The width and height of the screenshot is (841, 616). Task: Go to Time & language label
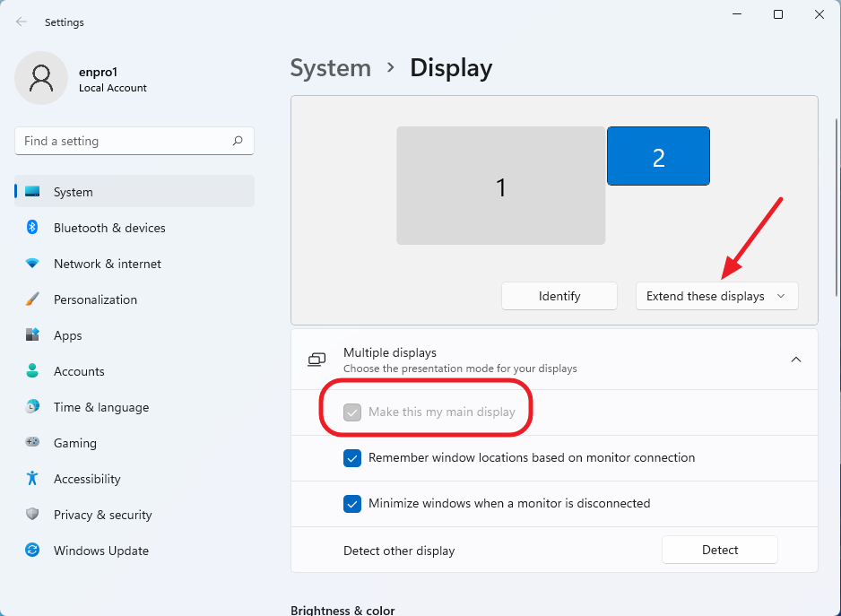[x=101, y=407]
